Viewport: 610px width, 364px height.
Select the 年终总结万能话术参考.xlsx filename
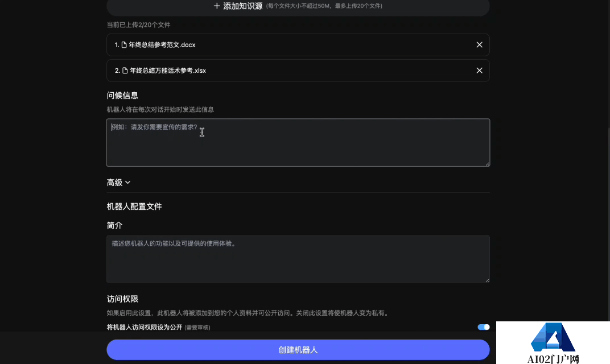pos(168,71)
